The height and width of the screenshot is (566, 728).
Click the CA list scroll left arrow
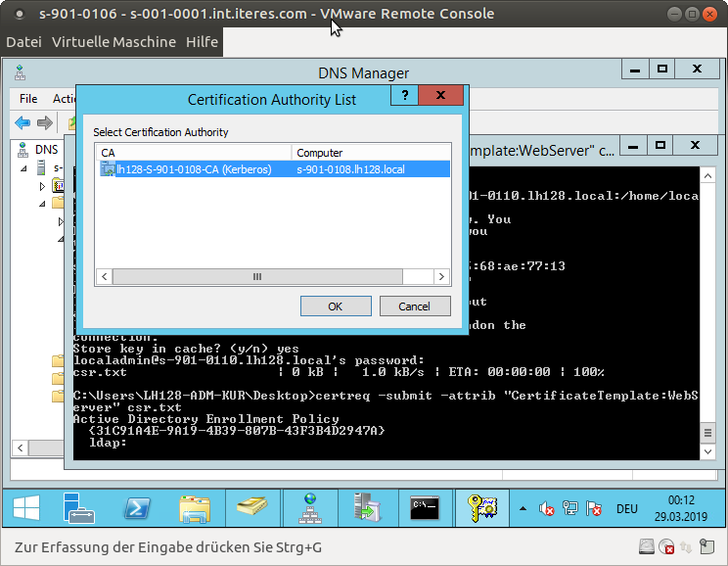pos(105,277)
